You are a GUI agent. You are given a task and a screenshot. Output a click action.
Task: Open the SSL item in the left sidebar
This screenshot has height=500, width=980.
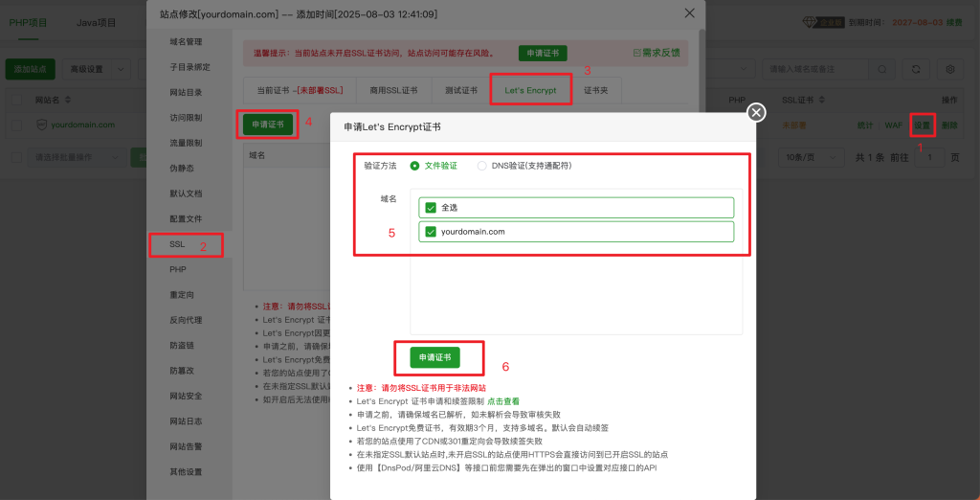pyautogui.click(x=177, y=244)
